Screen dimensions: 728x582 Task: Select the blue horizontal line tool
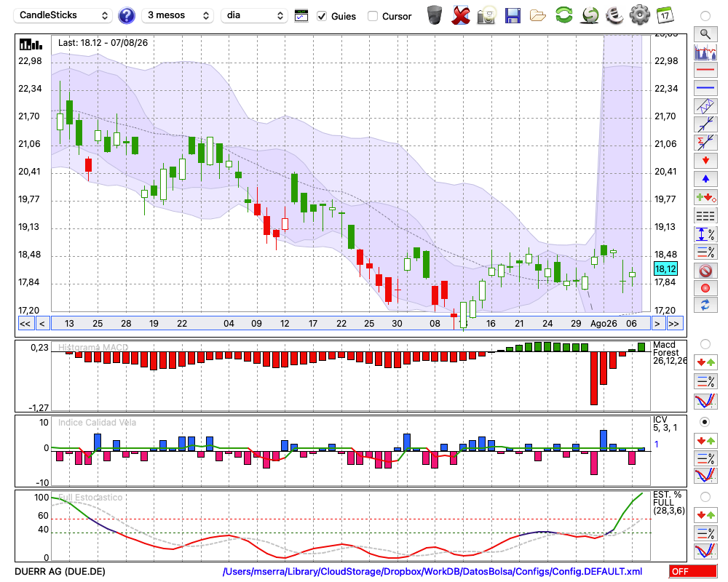(705, 88)
